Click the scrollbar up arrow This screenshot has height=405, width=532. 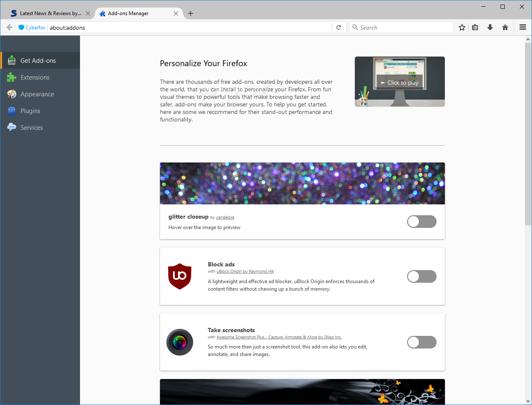click(528, 39)
